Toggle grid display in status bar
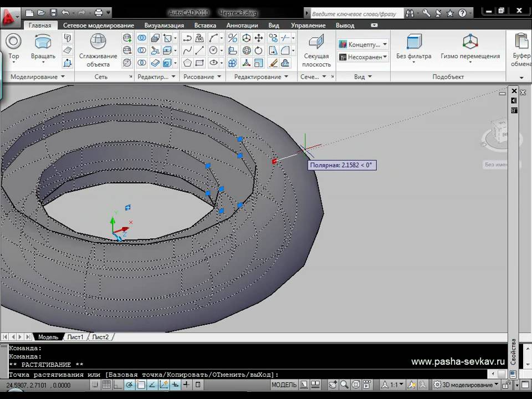This screenshot has height=399, width=532. [x=106, y=385]
